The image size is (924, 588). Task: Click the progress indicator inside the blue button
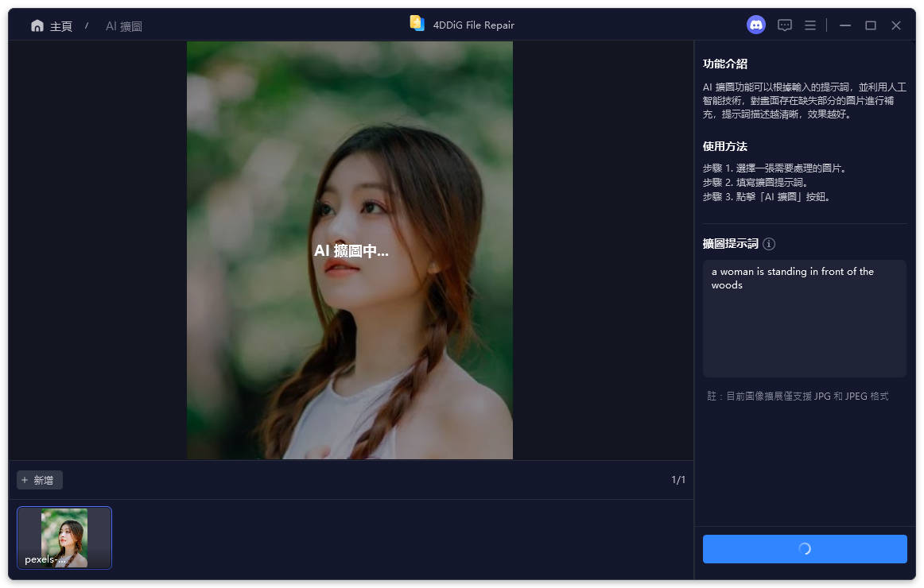pyautogui.click(x=805, y=548)
